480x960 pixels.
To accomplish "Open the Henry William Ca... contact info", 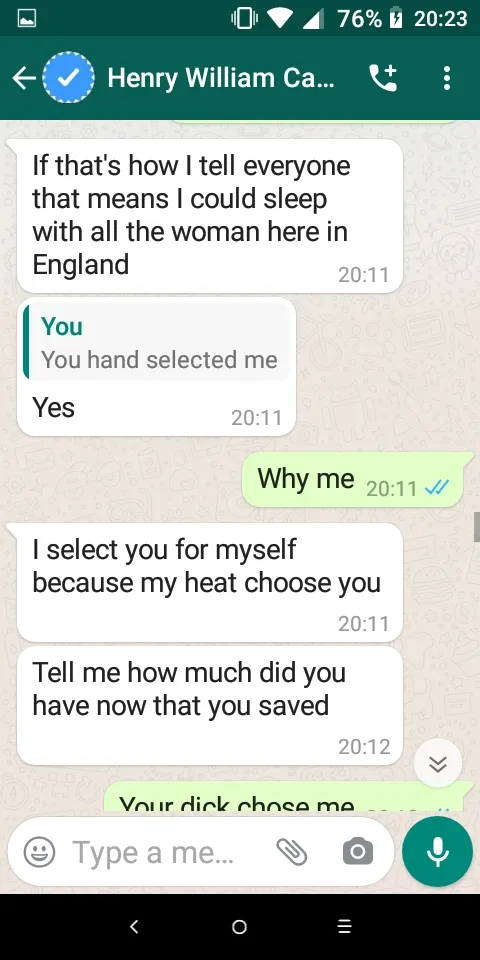I will [221, 78].
